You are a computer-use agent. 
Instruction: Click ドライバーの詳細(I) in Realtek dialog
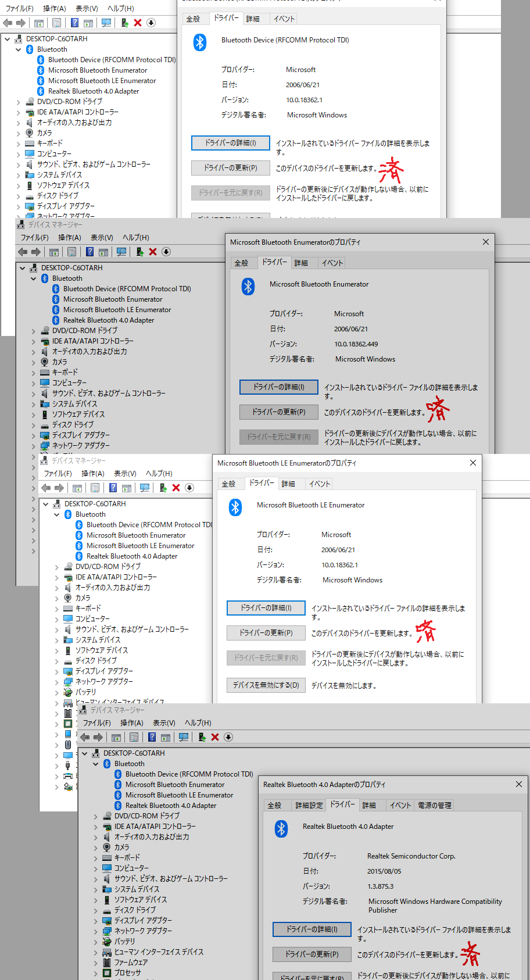point(312,929)
